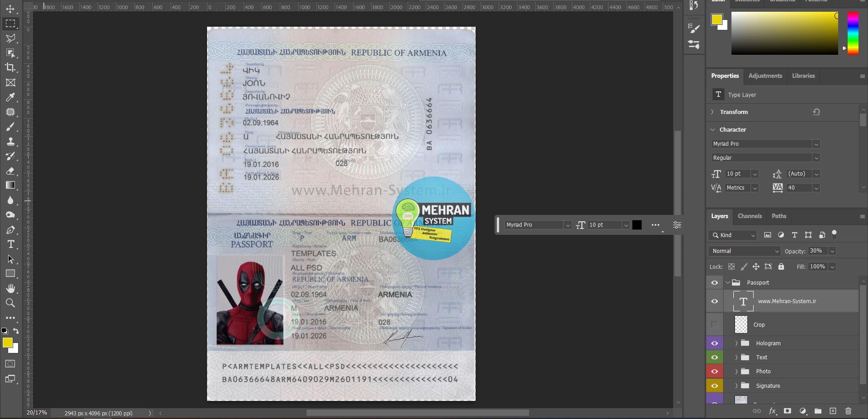The height and width of the screenshot is (419, 868).
Task: Select the History Brush tool
Action: coord(10,156)
